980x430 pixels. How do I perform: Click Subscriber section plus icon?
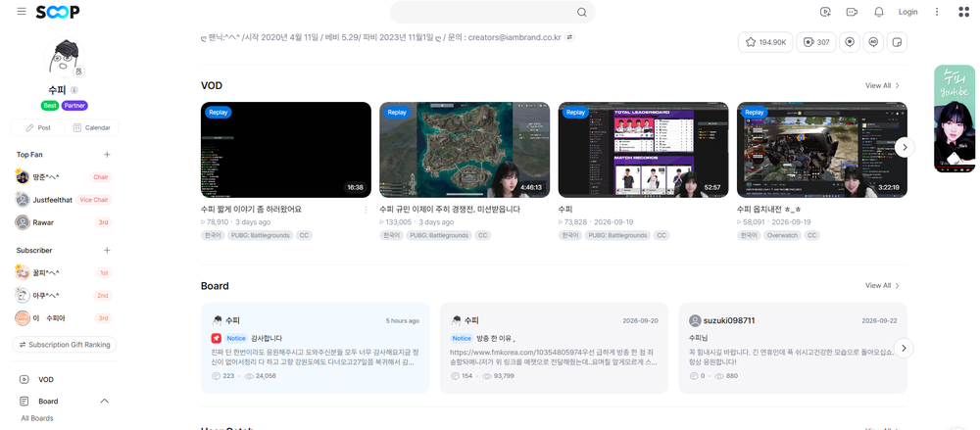[107, 250]
